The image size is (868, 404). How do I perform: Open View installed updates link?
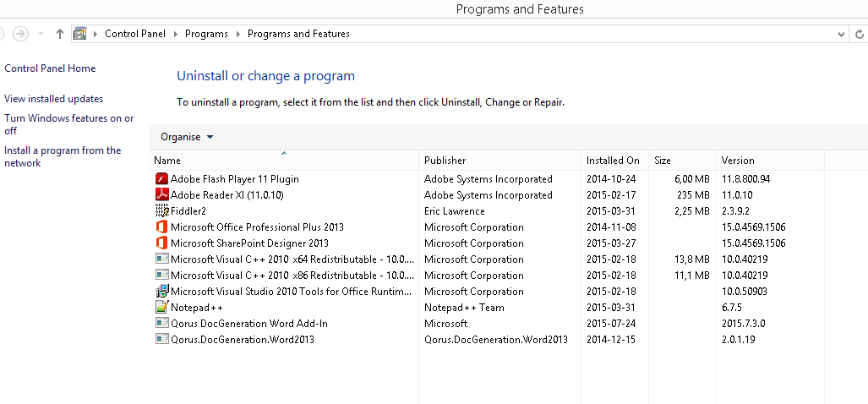coord(54,99)
